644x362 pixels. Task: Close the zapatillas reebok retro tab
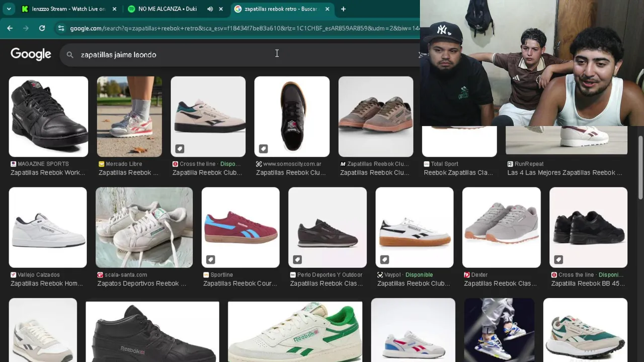327,9
